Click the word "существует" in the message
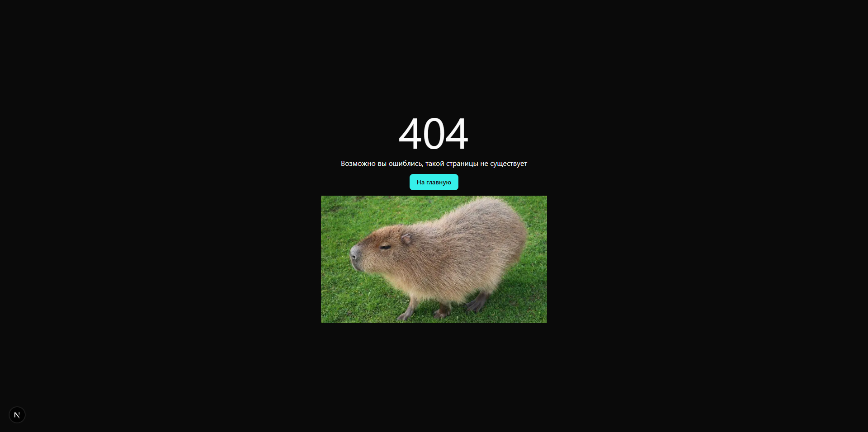The image size is (868, 432). tap(509, 164)
